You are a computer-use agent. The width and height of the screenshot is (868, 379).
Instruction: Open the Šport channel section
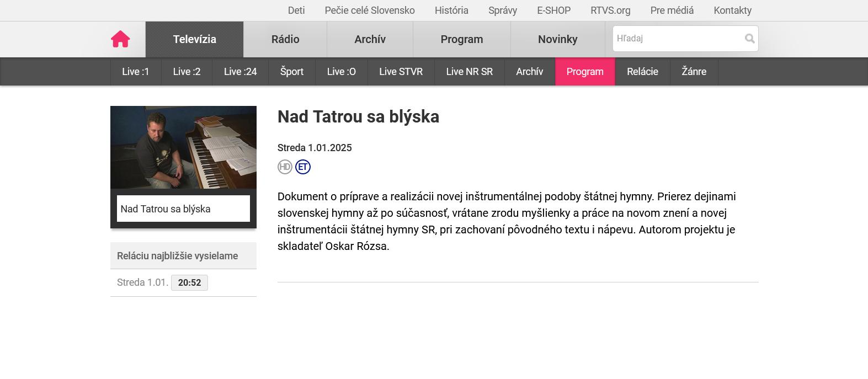click(292, 72)
